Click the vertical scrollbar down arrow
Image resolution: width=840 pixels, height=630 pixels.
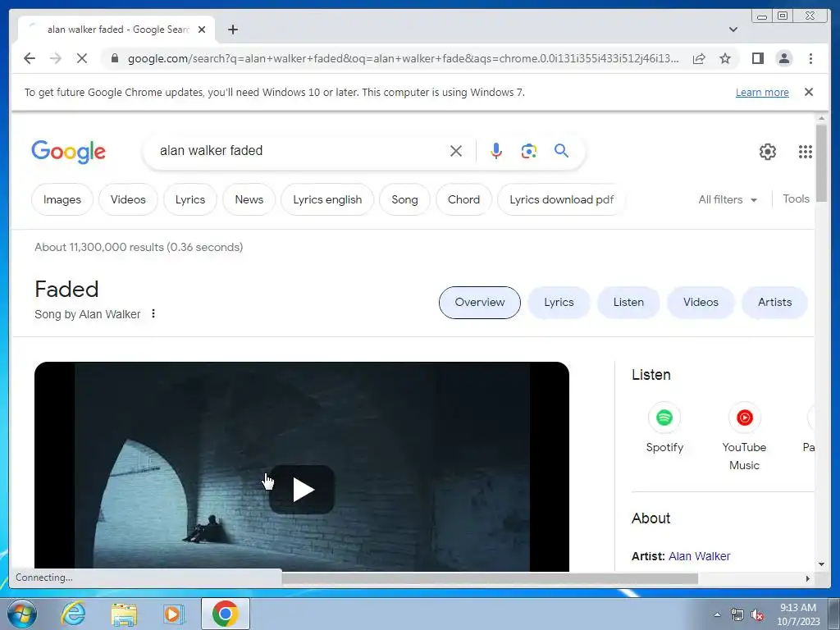(x=821, y=564)
